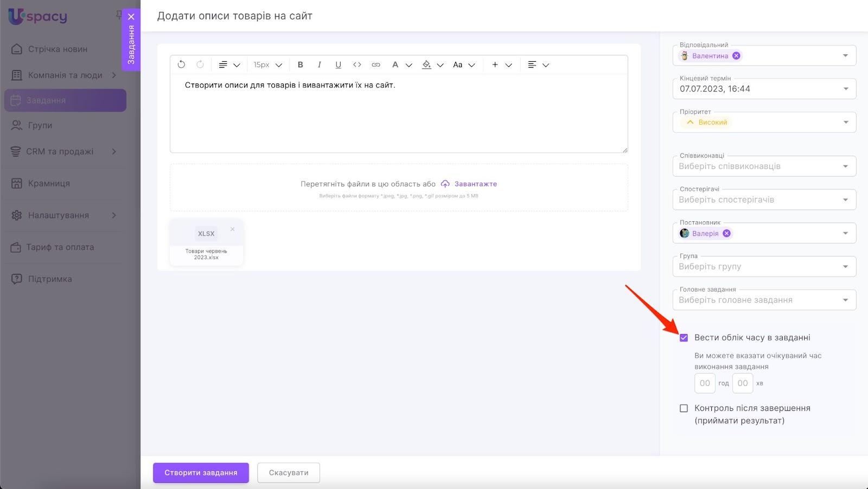Open the 'Пріоритет' dropdown
Viewport: 868px width, 489px height.
(x=845, y=123)
